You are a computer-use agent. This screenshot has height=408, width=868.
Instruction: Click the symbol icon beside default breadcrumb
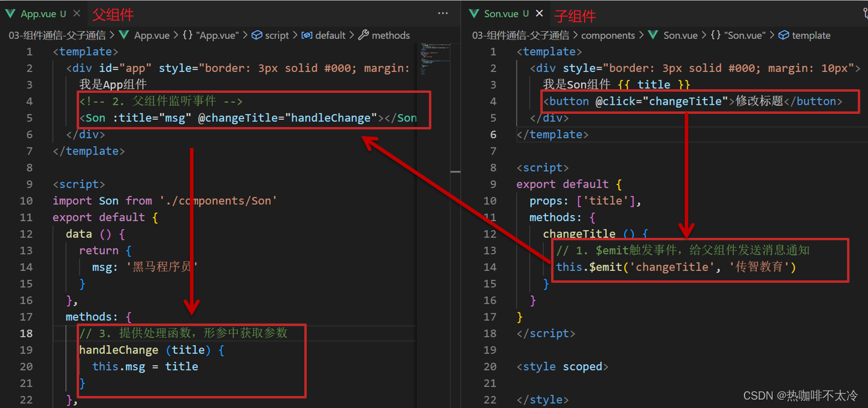307,35
